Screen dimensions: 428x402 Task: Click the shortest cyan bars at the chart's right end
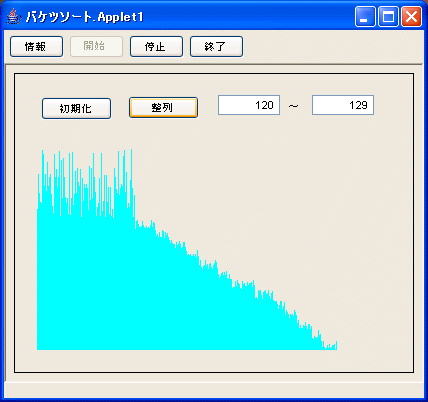[x=330, y=346]
